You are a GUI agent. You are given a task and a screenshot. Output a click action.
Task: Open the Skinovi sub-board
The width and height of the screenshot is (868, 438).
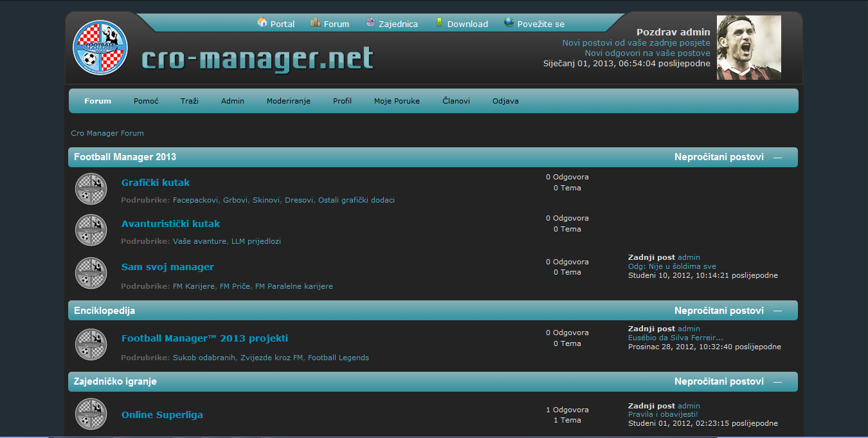(x=266, y=200)
